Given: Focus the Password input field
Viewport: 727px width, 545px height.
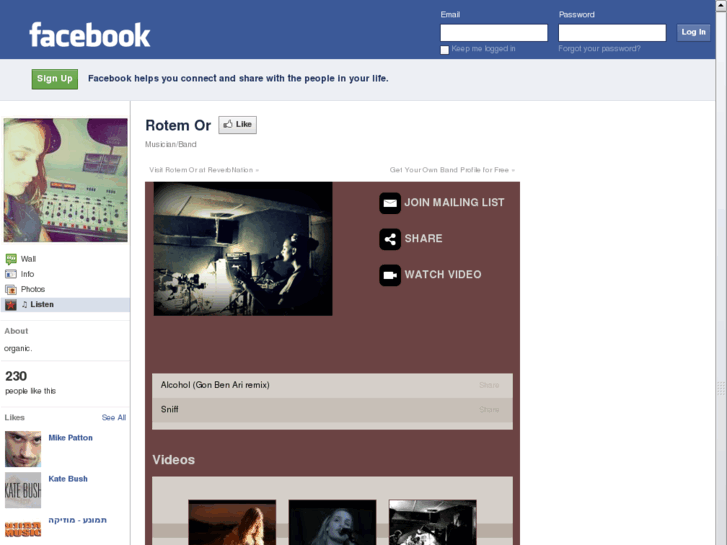Looking at the screenshot, I should pyautogui.click(x=612, y=33).
